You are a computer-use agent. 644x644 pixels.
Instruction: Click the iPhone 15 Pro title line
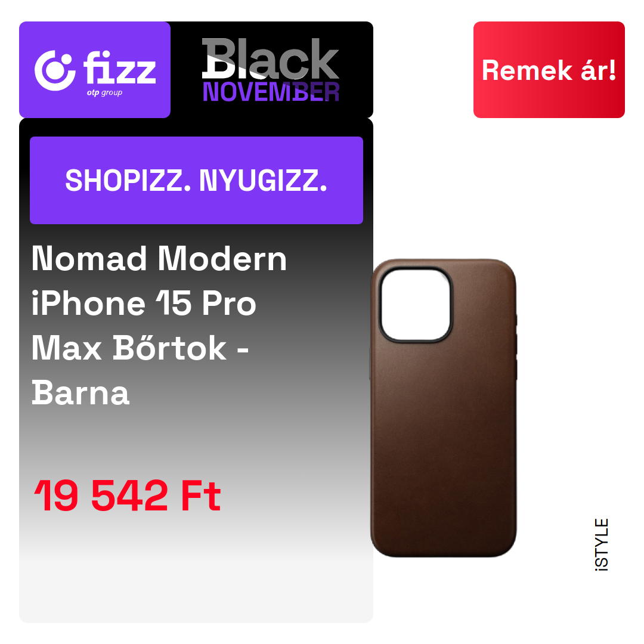point(144,304)
